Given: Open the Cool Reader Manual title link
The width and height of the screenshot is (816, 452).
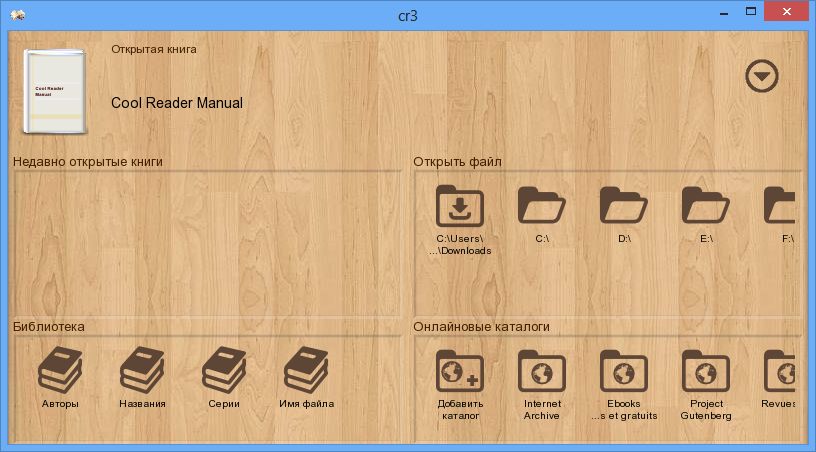Looking at the screenshot, I should (177, 103).
